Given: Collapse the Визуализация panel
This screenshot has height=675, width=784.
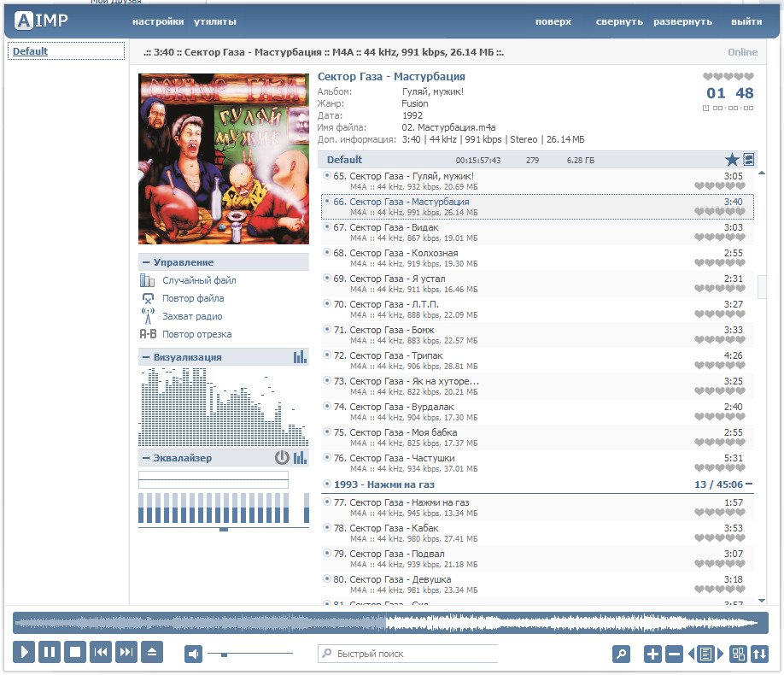Looking at the screenshot, I should point(146,357).
